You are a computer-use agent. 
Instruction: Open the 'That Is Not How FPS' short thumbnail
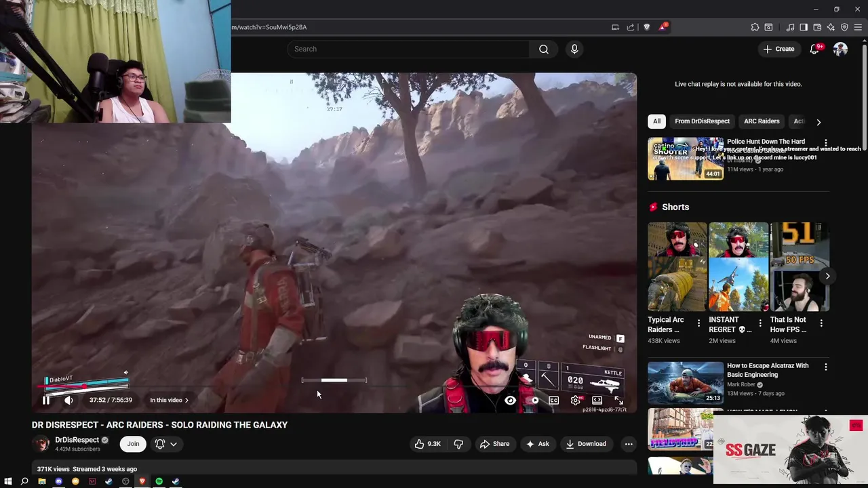(x=800, y=267)
